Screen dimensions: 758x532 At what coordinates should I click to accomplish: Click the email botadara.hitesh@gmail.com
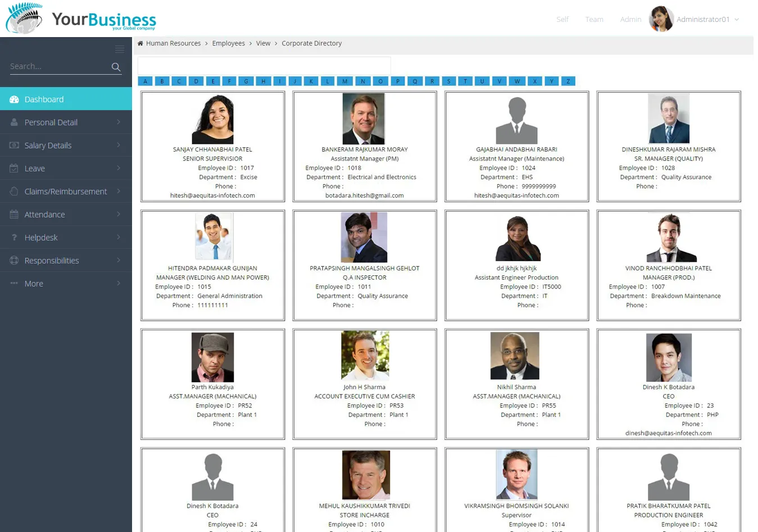click(365, 195)
